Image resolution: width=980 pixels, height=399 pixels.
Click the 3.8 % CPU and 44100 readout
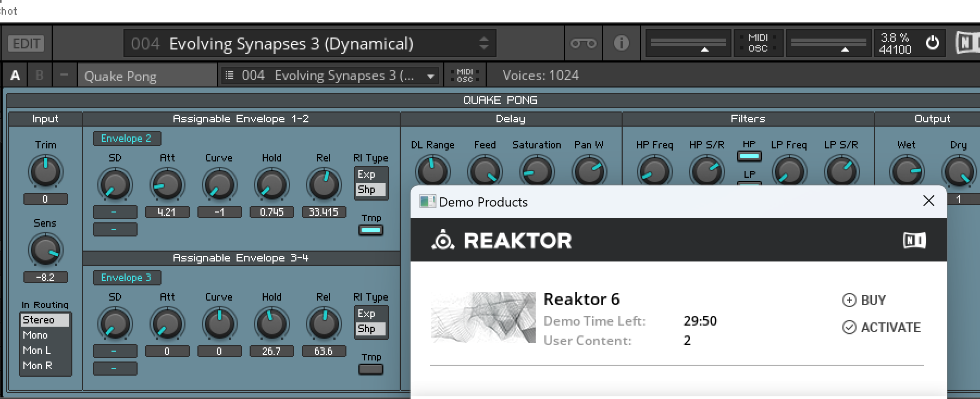(895, 43)
